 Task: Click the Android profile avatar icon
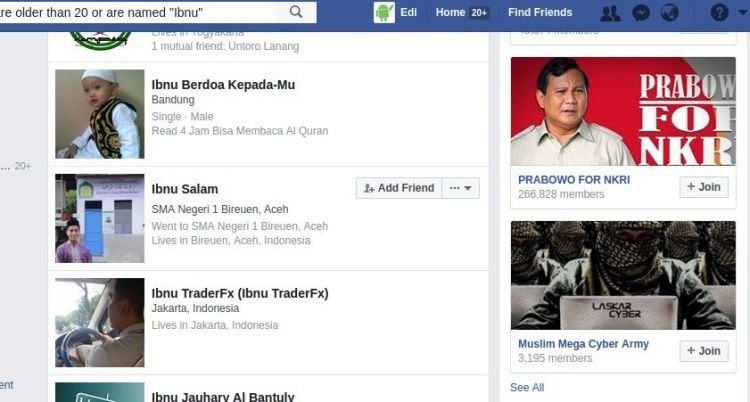[x=384, y=12]
